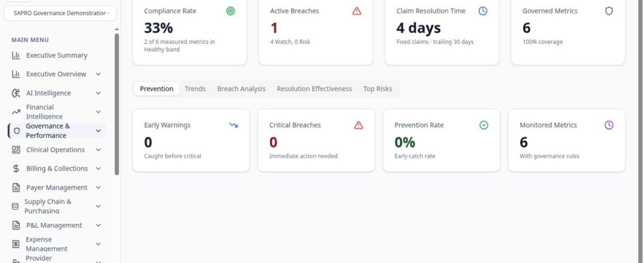Open the Clinical Operations menu item
The width and height of the screenshot is (644, 263).
point(57,150)
